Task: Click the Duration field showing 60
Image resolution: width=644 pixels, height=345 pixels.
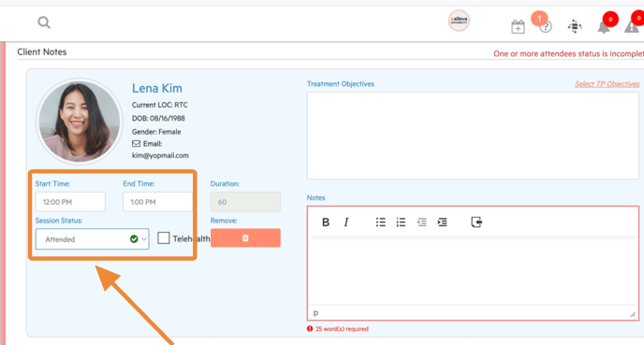Action: tap(245, 202)
